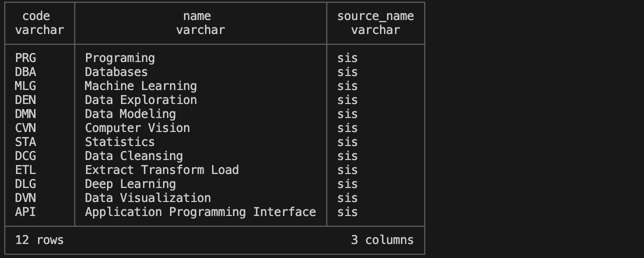Select the DLG code cell

[x=25, y=184]
